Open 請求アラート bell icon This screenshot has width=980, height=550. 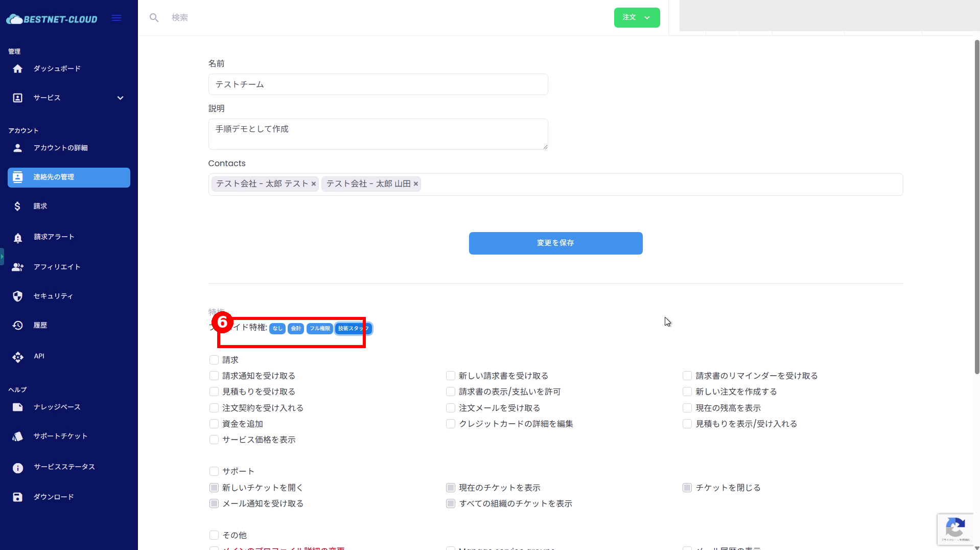(x=18, y=238)
